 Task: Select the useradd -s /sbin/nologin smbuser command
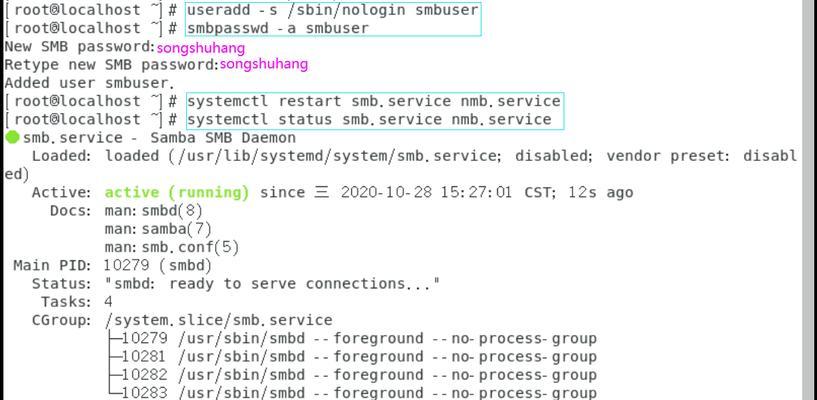pyautogui.click(x=332, y=10)
